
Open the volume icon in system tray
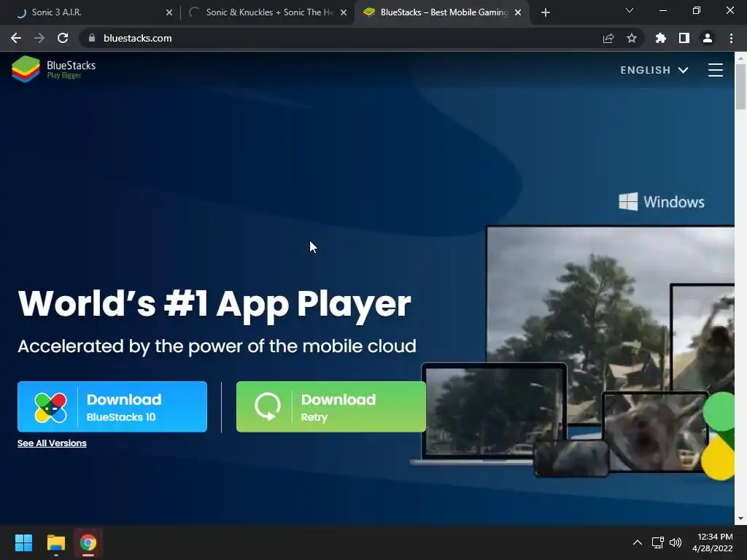675,542
